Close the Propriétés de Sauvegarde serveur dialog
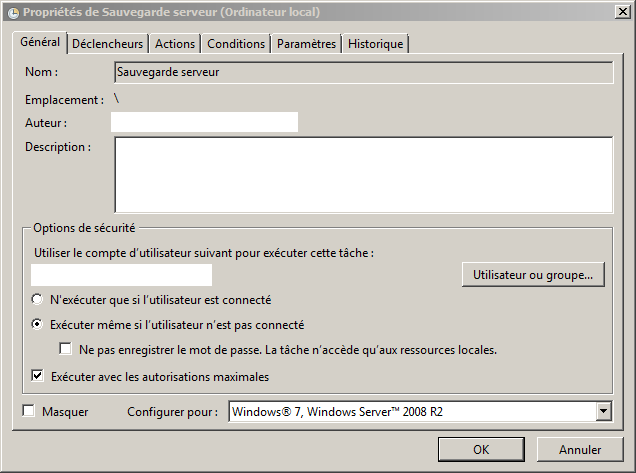 point(622,12)
